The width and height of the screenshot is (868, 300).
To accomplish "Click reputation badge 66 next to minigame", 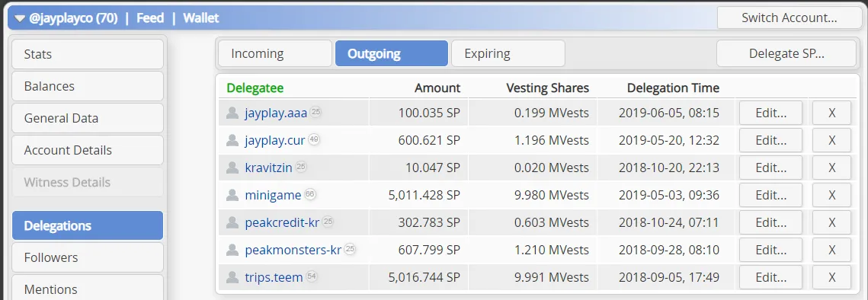I will (310, 194).
